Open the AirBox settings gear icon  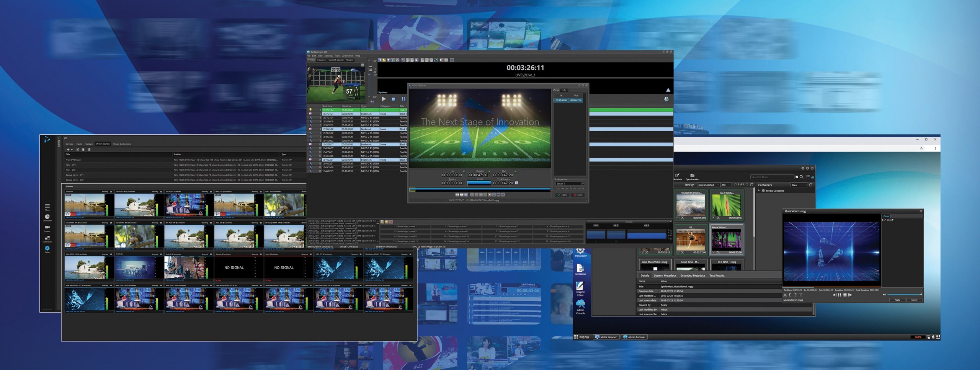point(666,99)
